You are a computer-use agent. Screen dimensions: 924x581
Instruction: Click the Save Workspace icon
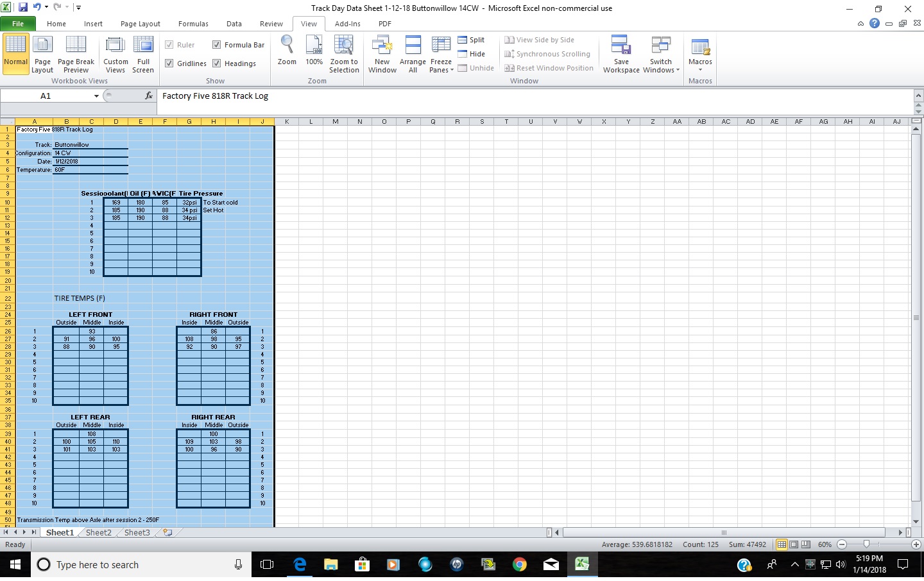tap(621, 55)
